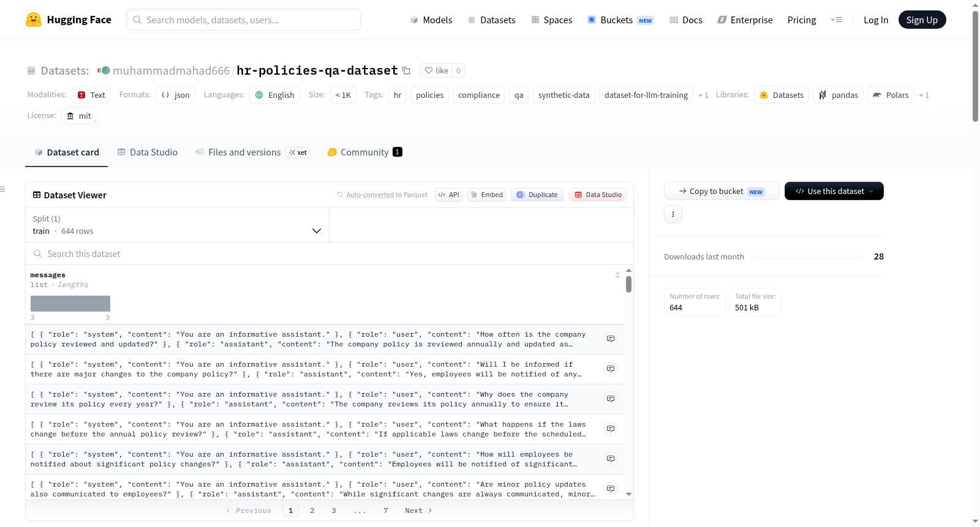Sort the messages column with the sort arrows

(617, 275)
